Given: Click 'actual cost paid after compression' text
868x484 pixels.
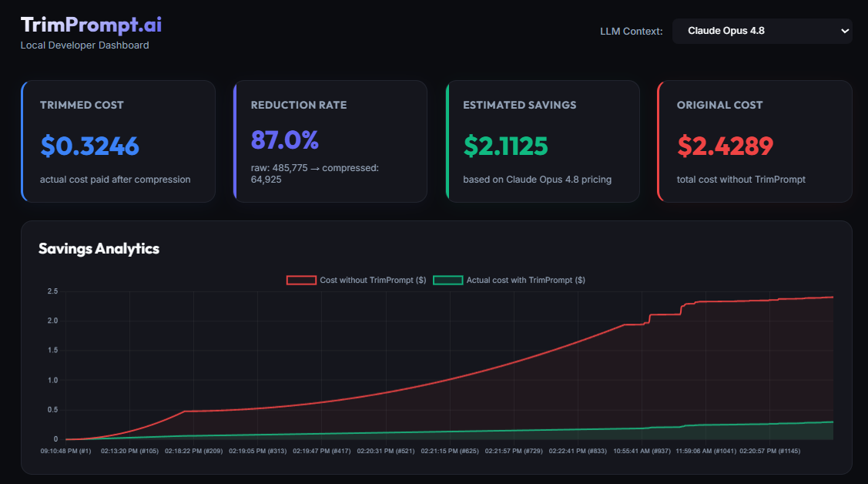Looking at the screenshot, I should pos(116,180).
